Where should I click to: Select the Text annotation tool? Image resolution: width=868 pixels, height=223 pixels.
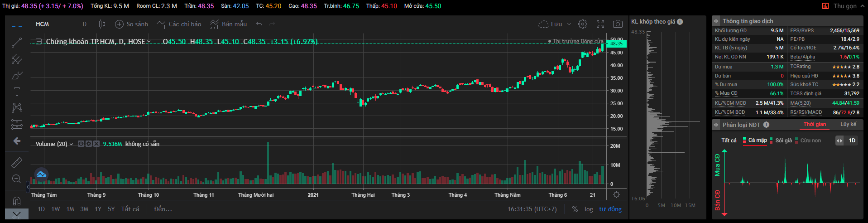click(17, 92)
